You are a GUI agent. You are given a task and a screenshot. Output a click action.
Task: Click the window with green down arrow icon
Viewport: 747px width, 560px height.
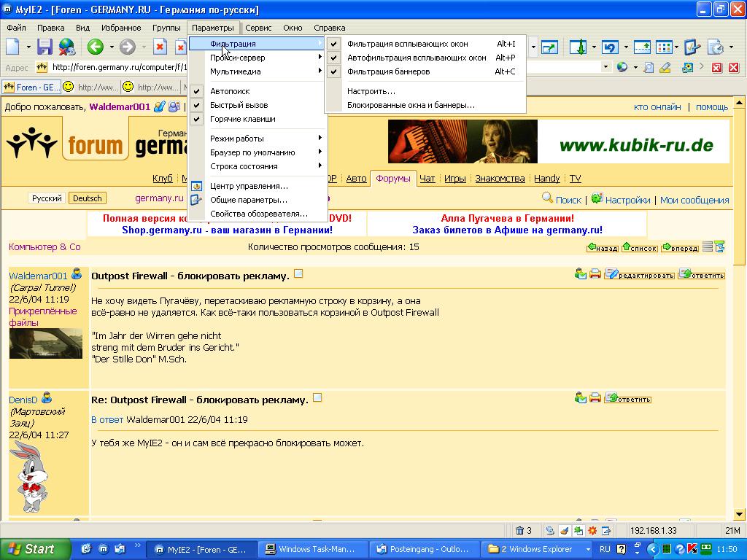tap(578, 47)
